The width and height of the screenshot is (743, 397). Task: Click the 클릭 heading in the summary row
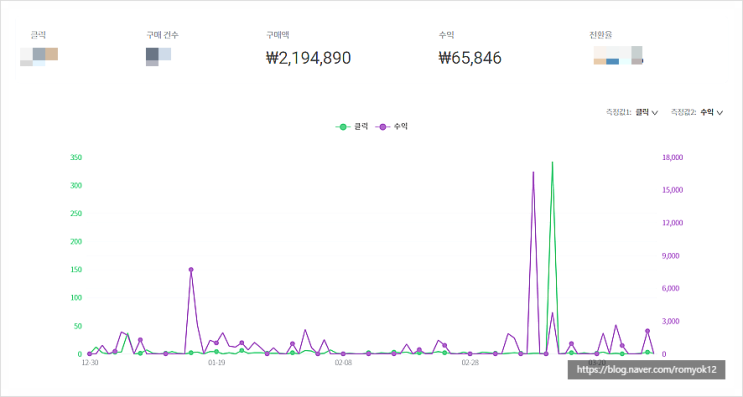tap(38, 35)
